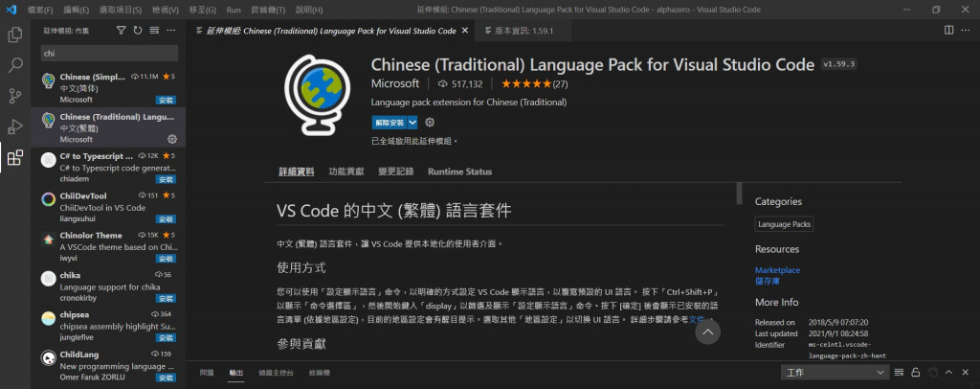This screenshot has height=389, width=980.
Task: Click the 解除安裝 uninstall button
Action: pos(389,123)
